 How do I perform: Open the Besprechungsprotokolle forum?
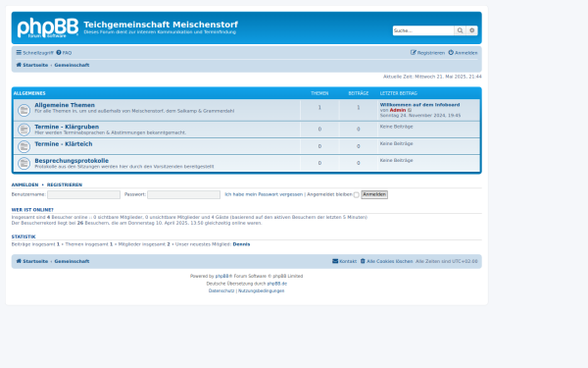coord(72,161)
